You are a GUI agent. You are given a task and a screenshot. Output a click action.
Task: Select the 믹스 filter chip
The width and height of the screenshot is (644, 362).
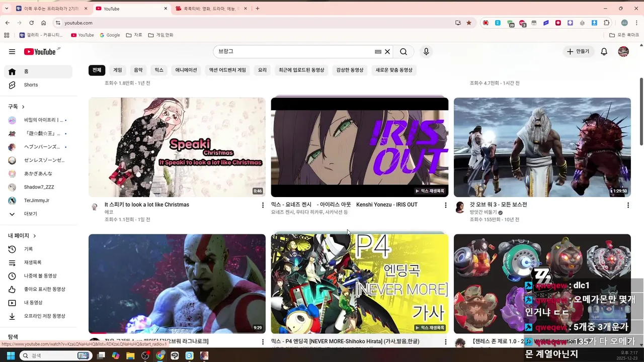159,70
